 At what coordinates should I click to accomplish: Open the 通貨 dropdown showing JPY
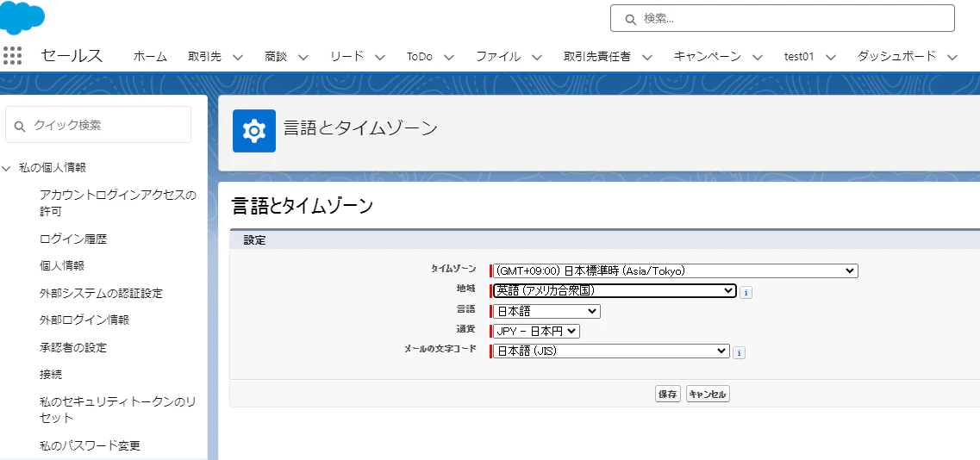point(536,332)
